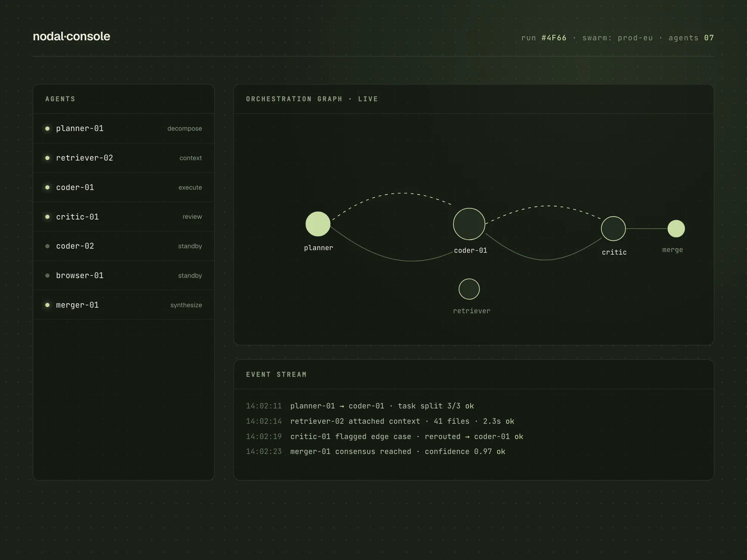Select the retriever node circle
The image size is (747, 560).
[x=469, y=289]
